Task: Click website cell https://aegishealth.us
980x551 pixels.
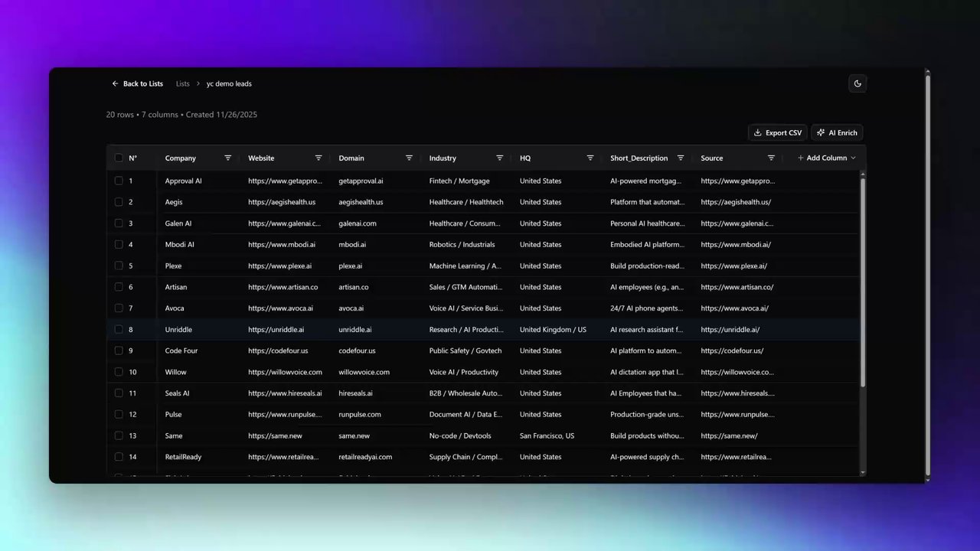Action: click(x=282, y=202)
